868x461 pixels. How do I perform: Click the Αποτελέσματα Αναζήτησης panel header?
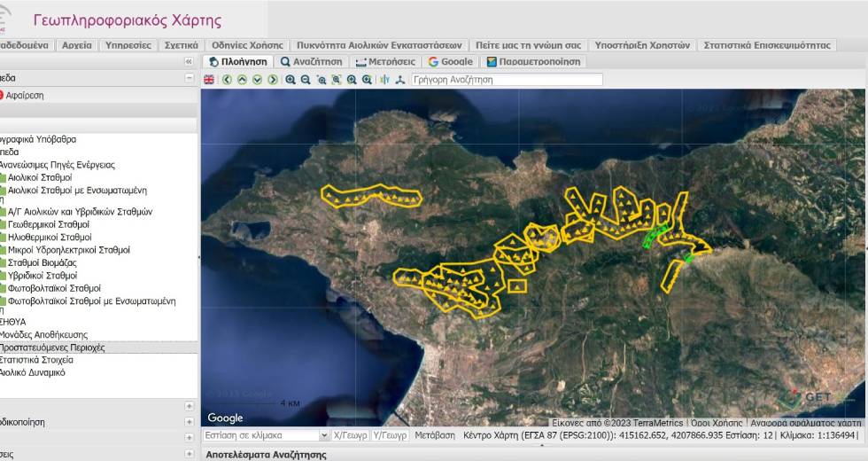(x=533, y=455)
